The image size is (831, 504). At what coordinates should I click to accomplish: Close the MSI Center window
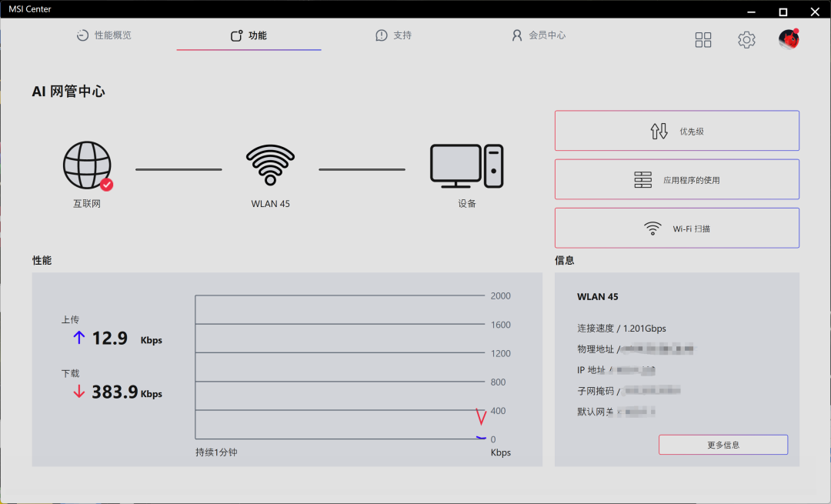coord(815,11)
